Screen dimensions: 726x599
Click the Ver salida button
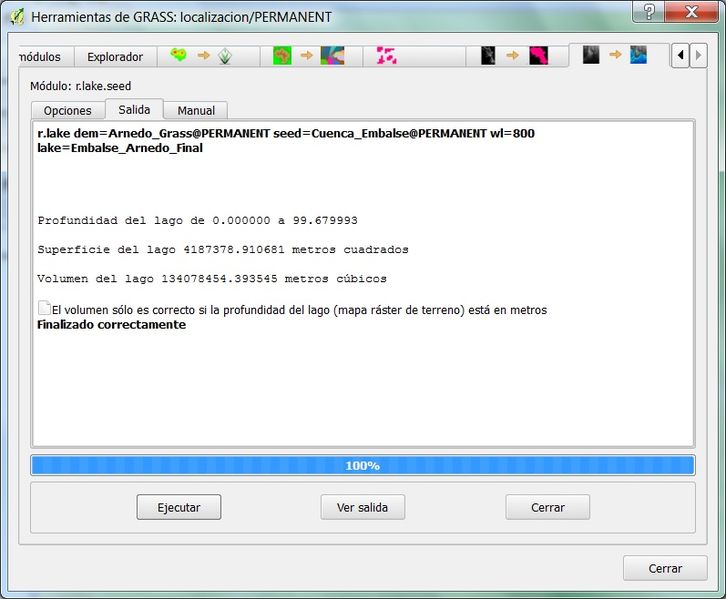(362, 507)
